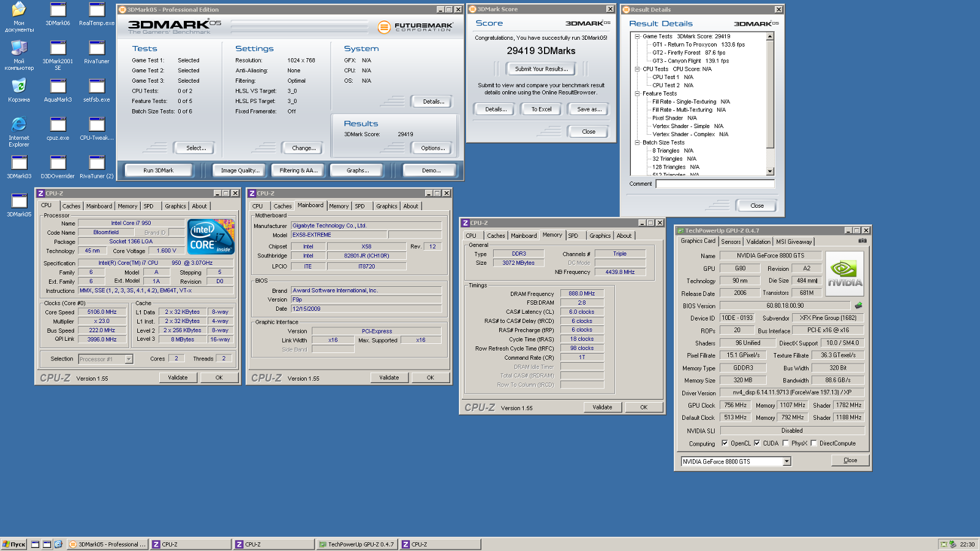
Task: Open the Processor #1 selection dropdown
Action: pos(129,359)
